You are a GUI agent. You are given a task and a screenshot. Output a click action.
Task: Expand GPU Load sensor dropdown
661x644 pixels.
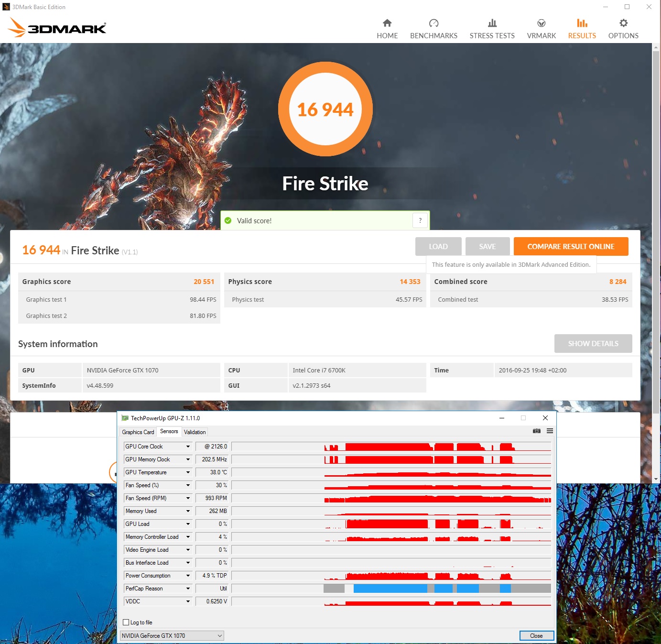coord(188,524)
